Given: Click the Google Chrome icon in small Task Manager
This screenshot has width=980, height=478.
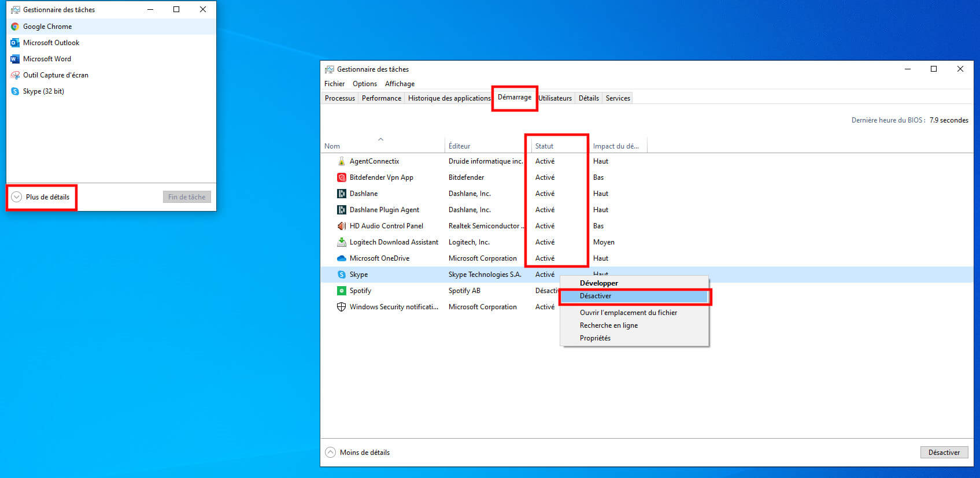Looking at the screenshot, I should pos(15,27).
